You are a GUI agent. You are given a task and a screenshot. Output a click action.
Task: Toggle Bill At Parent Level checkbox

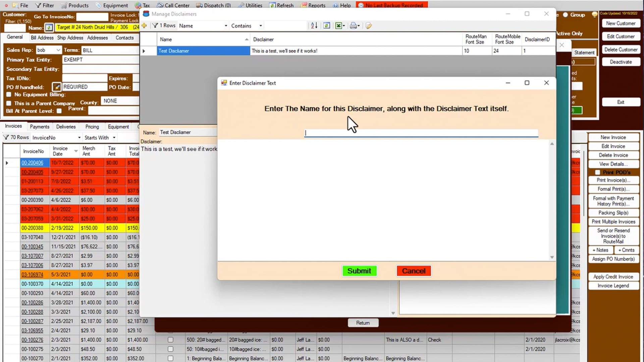click(x=59, y=111)
